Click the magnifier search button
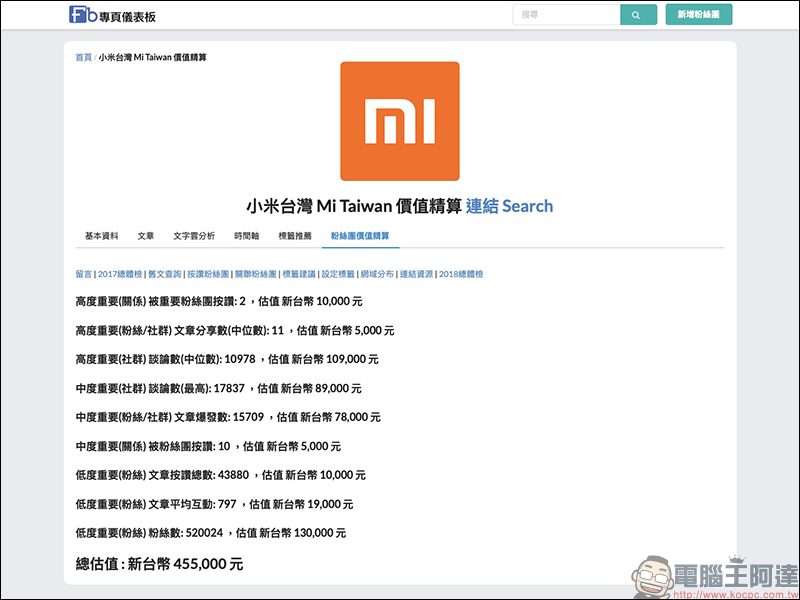The image size is (800, 600). point(634,15)
